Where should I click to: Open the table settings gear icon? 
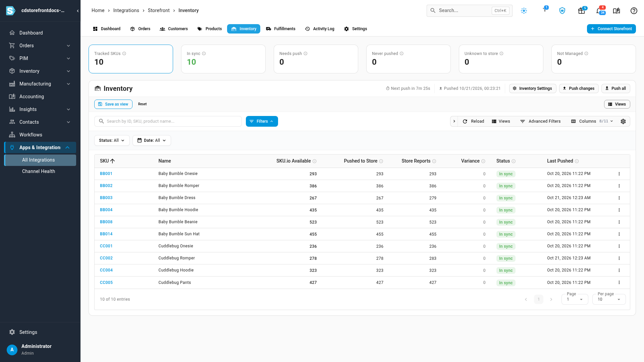(623, 121)
